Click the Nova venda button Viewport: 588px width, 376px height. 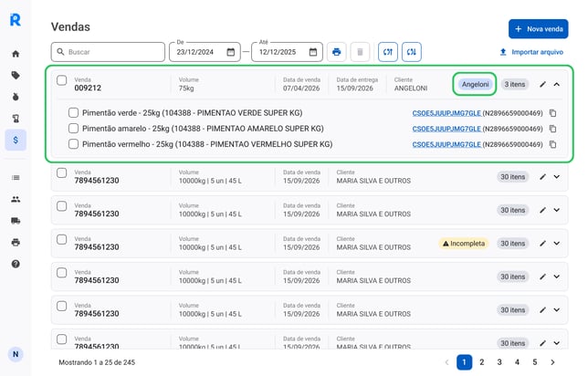pyautogui.click(x=538, y=29)
